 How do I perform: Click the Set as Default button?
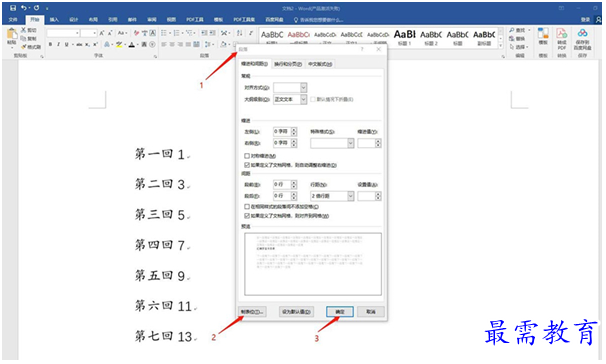(296, 311)
